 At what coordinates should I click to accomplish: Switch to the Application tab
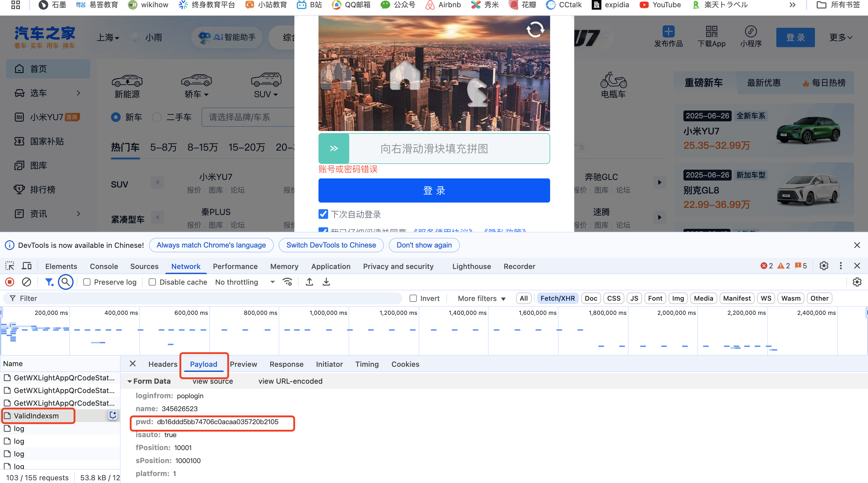pyautogui.click(x=331, y=266)
